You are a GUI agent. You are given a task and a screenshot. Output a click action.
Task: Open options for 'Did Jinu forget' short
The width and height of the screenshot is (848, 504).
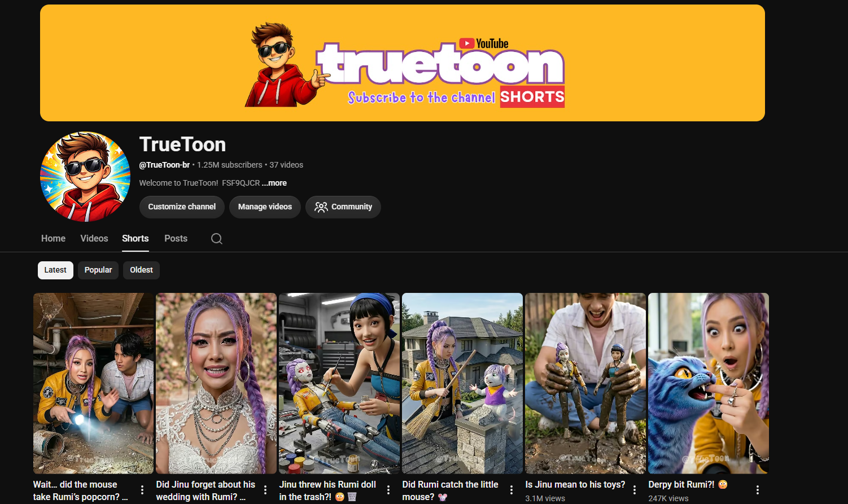[x=265, y=490]
